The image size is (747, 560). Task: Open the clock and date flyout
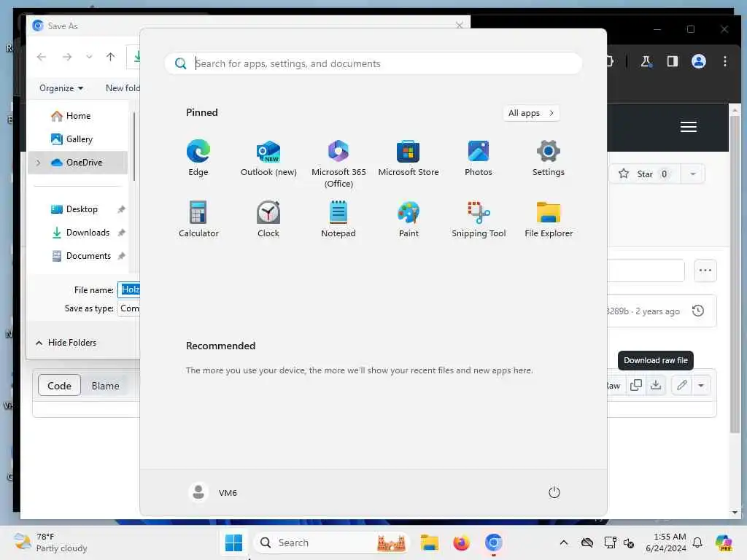coord(666,542)
